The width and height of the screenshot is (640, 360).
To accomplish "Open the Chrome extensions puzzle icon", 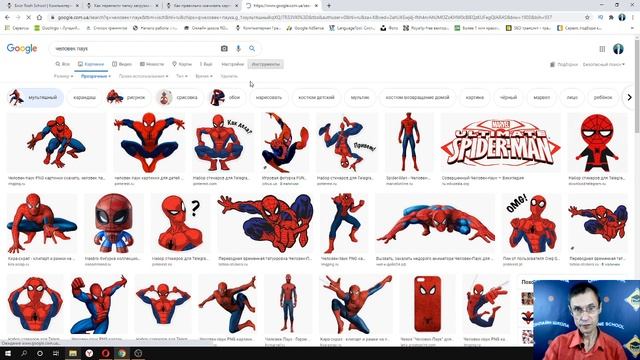I will [611, 18].
